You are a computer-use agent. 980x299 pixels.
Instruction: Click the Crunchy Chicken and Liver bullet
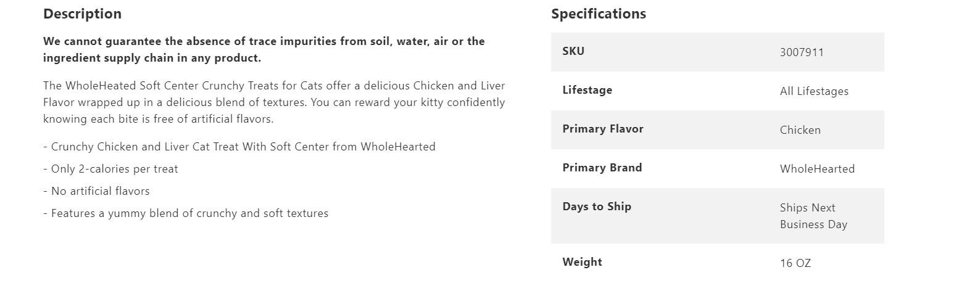click(239, 147)
